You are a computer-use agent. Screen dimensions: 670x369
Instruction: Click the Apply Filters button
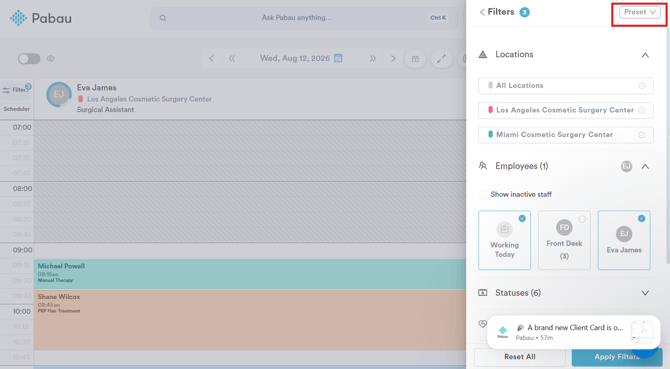617,357
